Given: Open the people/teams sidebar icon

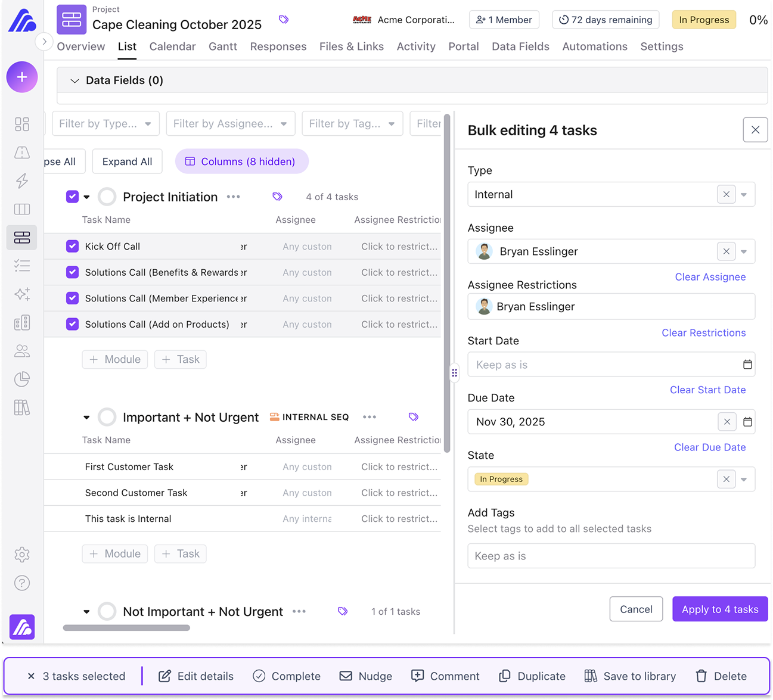Looking at the screenshot, I should click(x=22, y=351).
